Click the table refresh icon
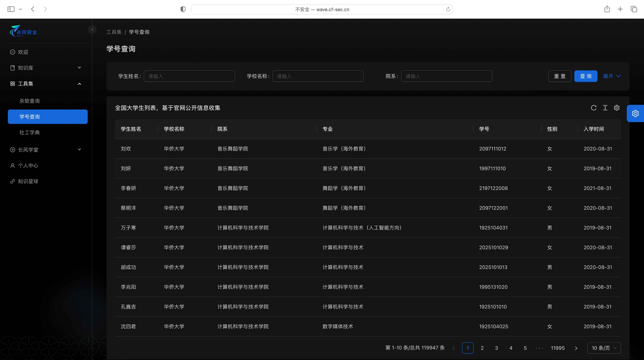 593,108
